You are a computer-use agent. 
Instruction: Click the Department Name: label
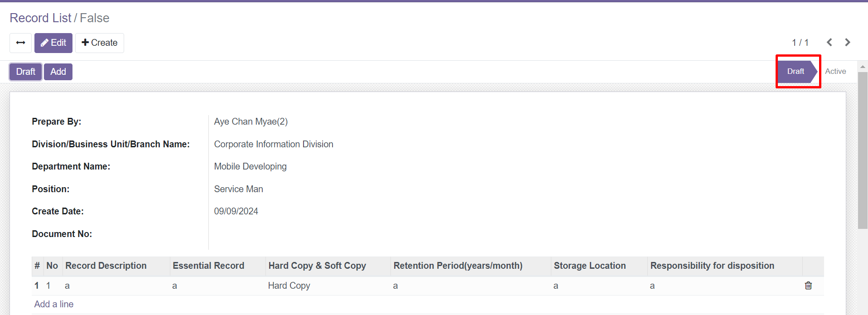(x=71, y=166)
